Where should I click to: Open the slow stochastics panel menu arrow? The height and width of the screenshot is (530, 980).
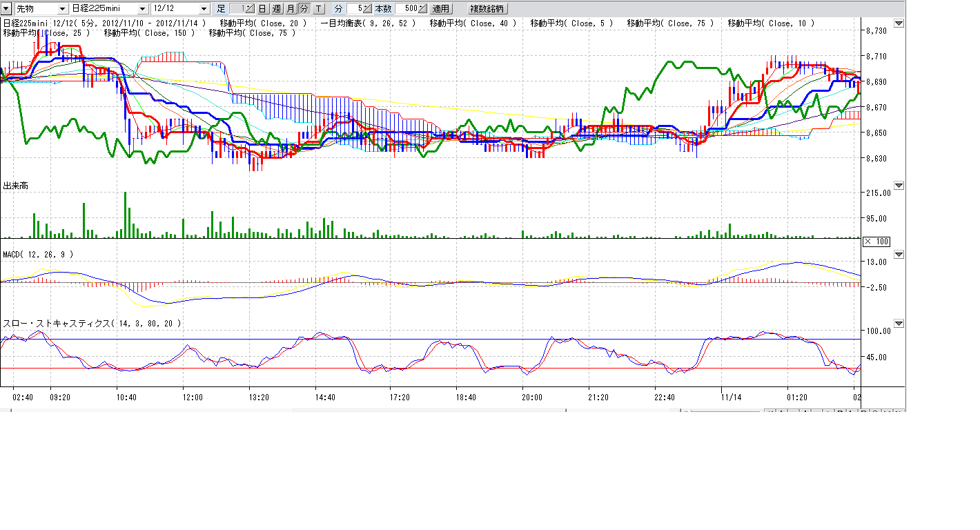tap(899, 324)
